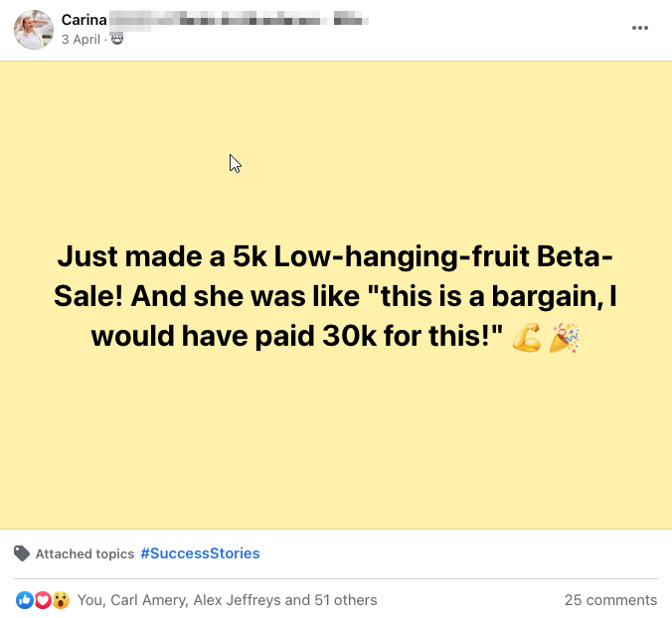Click the red heart Love reaction icon
Image resolution: width=672 pixels, height=618 pixels.
coord(43,600)
